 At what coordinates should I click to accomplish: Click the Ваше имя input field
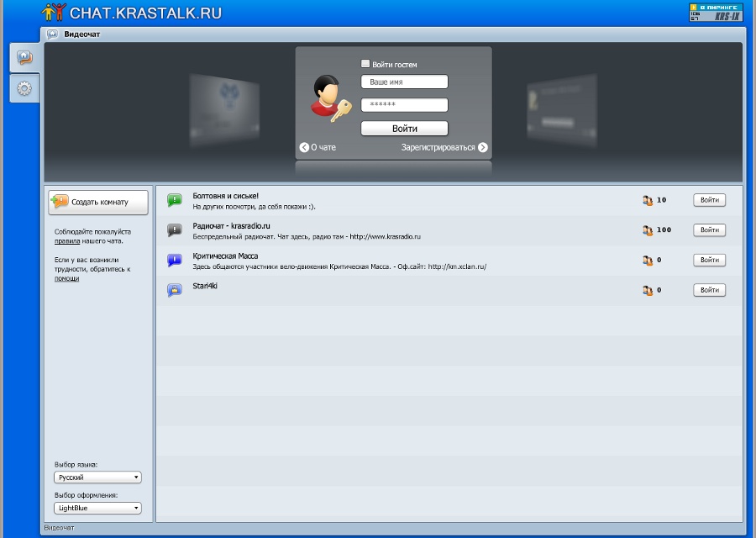404,82
